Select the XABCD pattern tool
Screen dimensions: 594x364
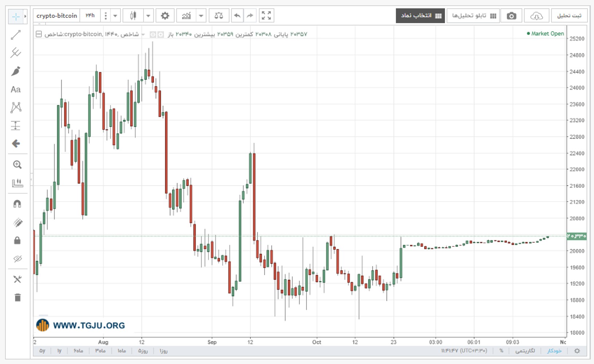[16, 107]
